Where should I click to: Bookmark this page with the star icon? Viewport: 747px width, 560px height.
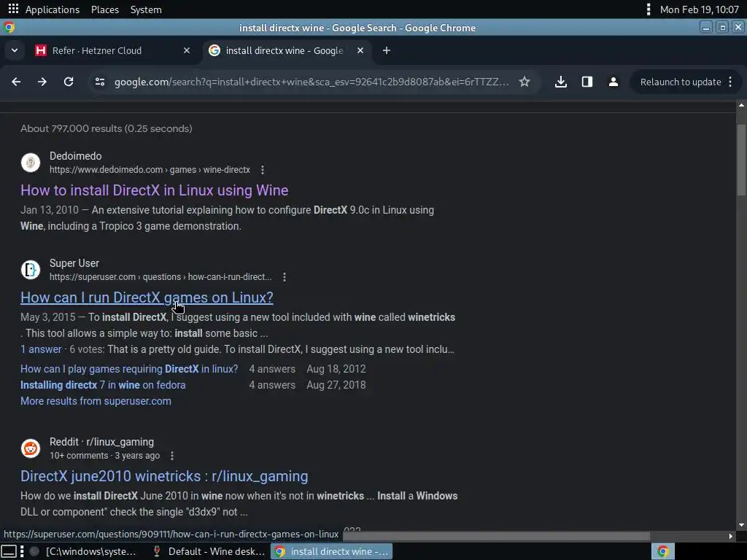525,82
